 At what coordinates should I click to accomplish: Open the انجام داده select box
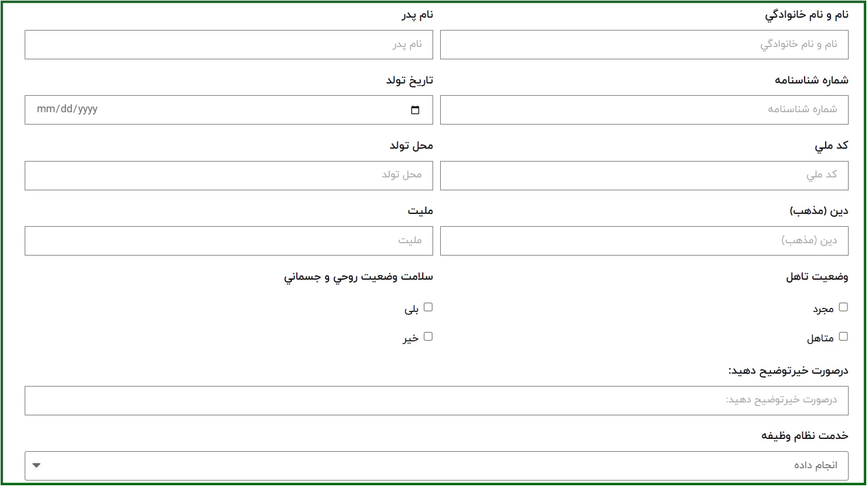tap(436, 466)
